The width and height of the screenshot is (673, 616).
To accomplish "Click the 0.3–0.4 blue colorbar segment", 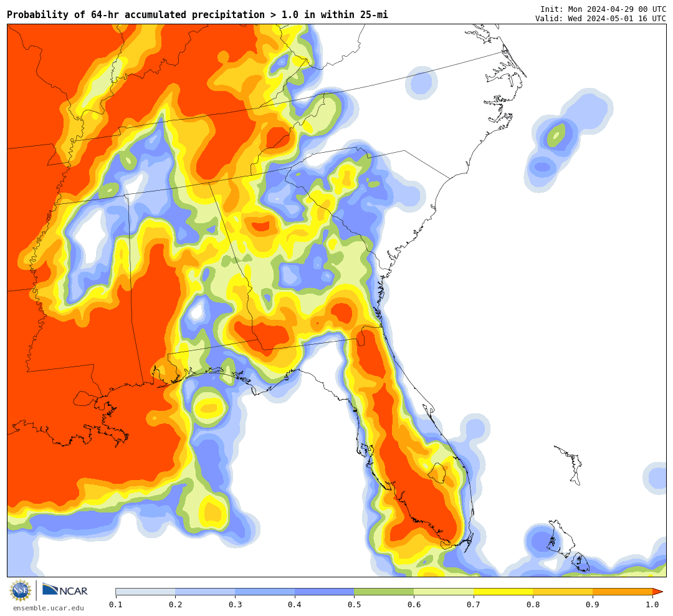I will click(265, 592).
